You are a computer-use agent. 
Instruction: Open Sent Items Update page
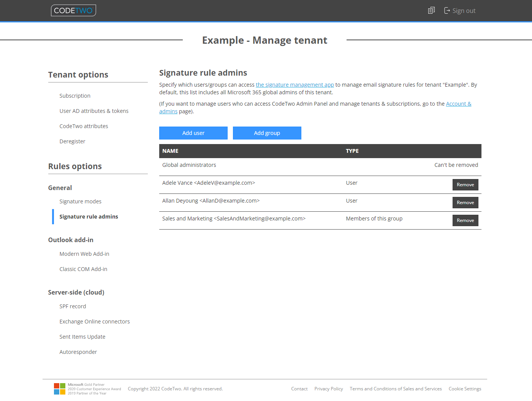[x=82, y=337]
